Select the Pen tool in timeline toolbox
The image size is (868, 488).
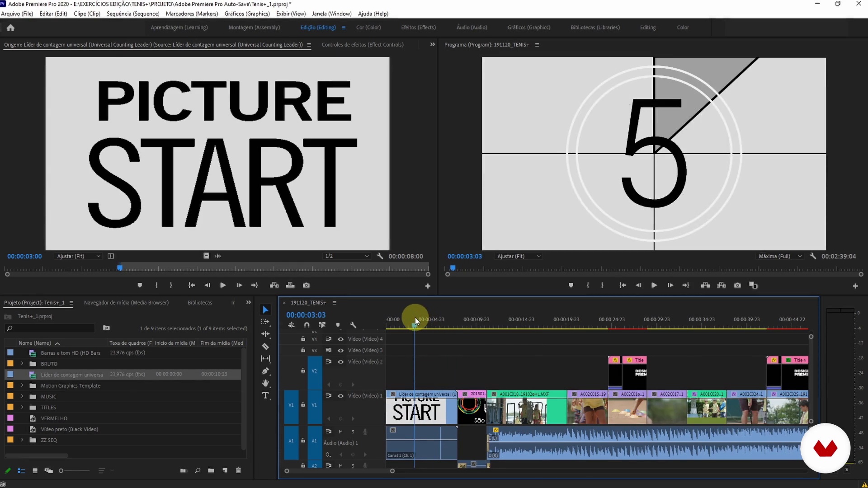pos(265,371)
